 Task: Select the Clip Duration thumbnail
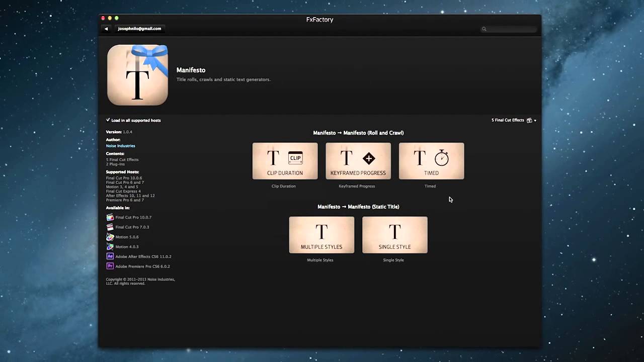point(285,161)
